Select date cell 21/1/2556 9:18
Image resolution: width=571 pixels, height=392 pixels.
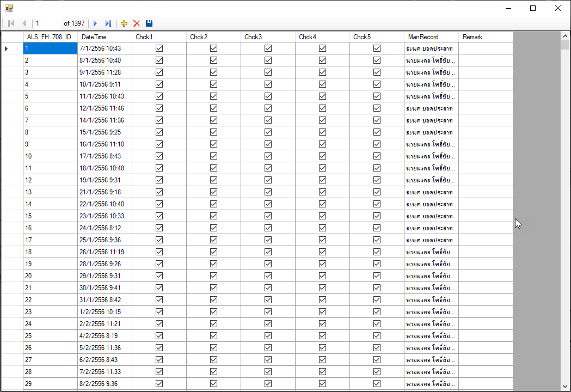105,192
